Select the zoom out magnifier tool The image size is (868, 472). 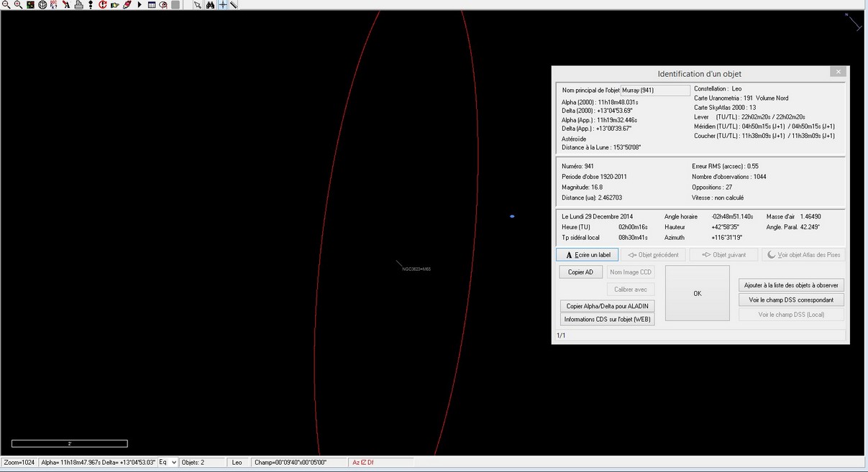[7, 4]
